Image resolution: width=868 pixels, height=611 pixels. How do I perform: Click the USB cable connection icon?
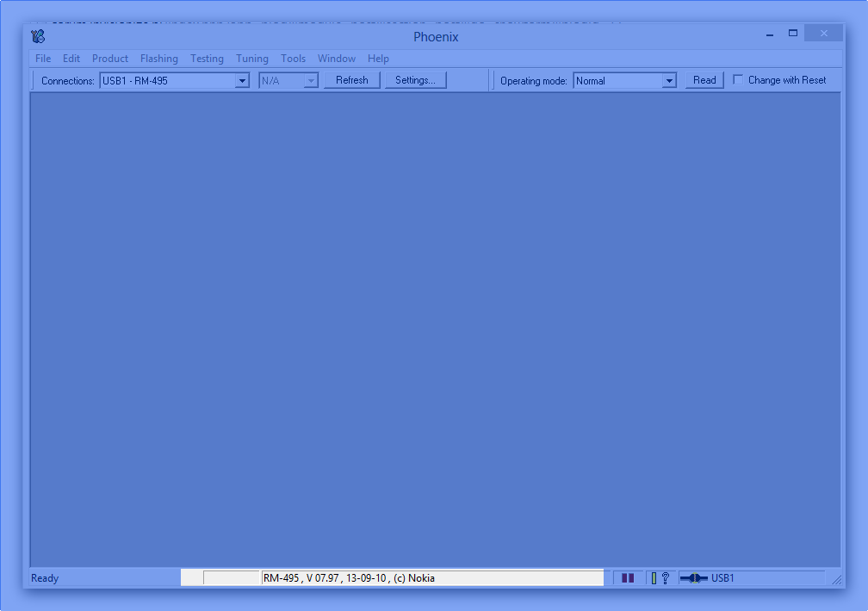[x=693, y=578]
